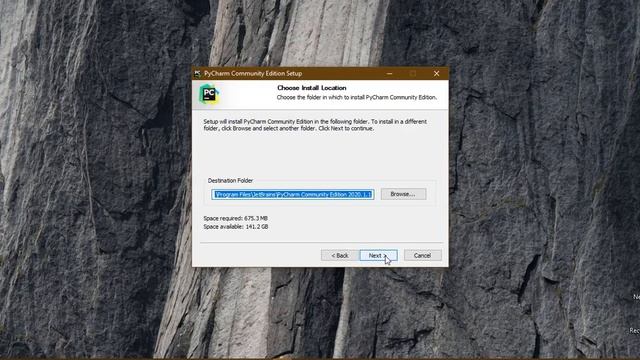Go back with the Back button
Screen dimensions: 640x360
coord(340,256)
